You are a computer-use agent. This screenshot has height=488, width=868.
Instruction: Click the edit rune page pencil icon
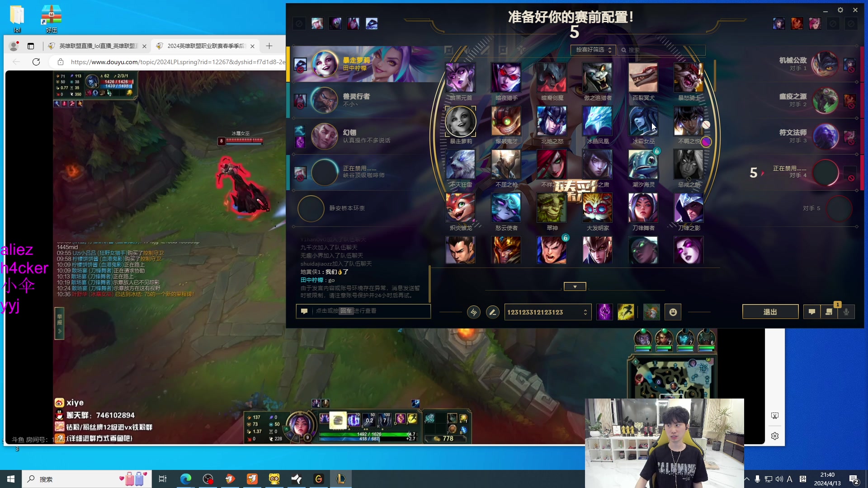click(x=492, y=312)
